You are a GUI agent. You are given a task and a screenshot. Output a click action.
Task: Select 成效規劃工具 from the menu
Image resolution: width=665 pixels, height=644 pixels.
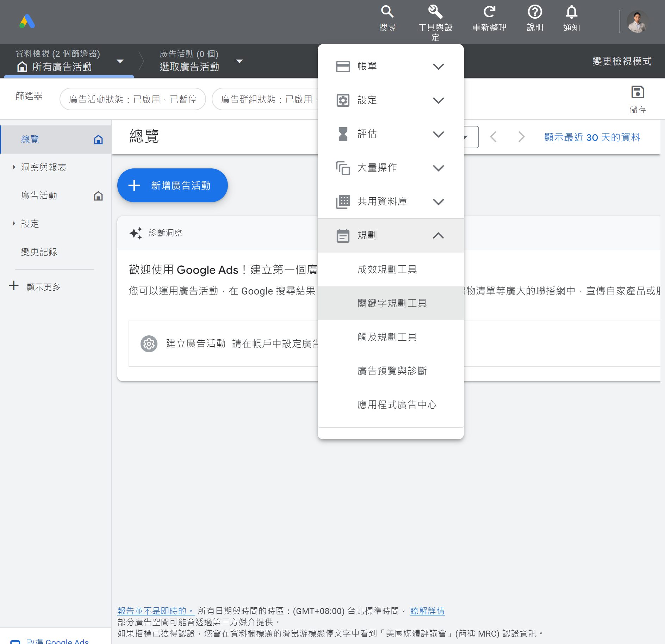pyautogui.click(x=387, y=269)
